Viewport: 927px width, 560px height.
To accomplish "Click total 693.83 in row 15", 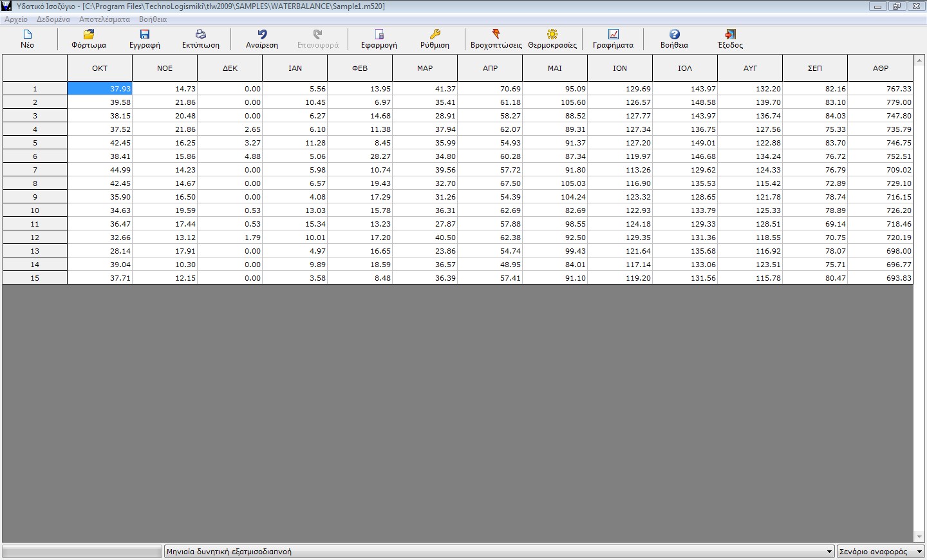I will [880, 278].
